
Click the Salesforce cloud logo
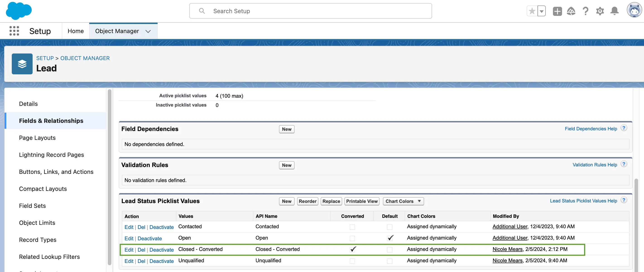(x=19, y=10)
